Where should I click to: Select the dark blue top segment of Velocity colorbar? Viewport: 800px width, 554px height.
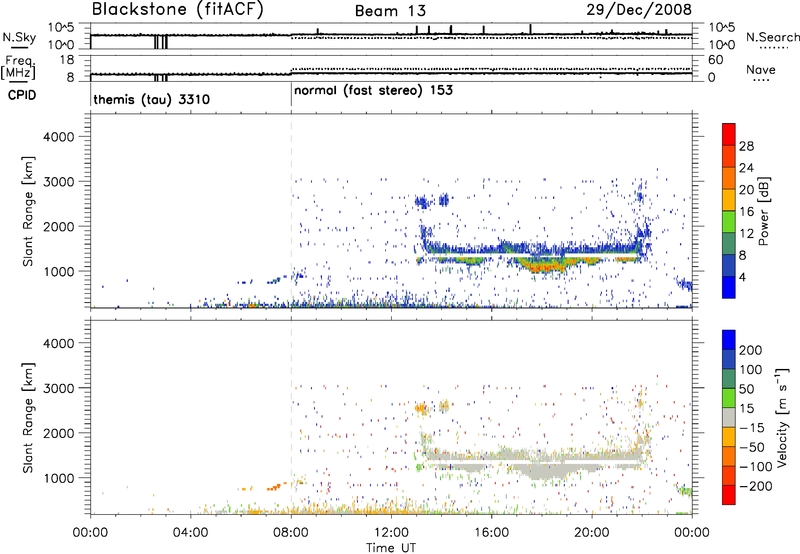point(729,340)
